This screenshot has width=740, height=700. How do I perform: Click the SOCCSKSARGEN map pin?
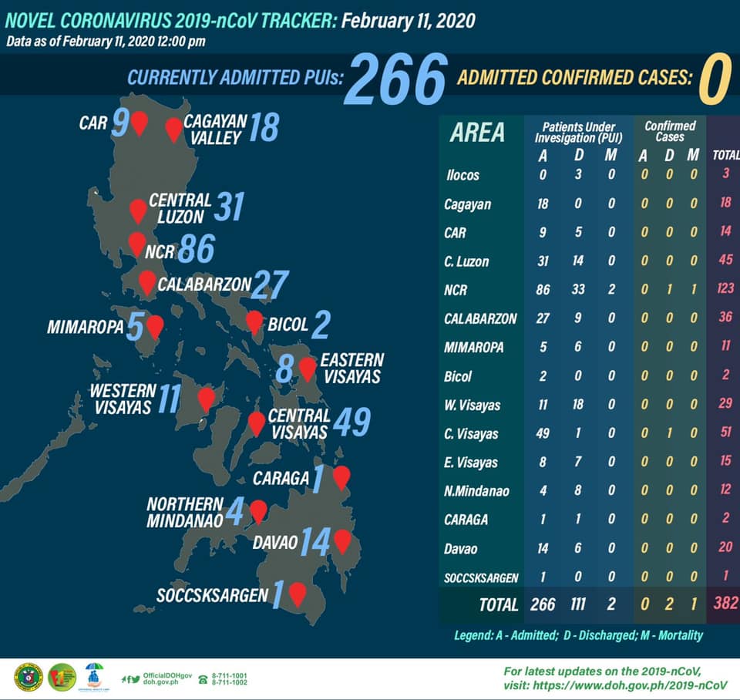[297, 593]
